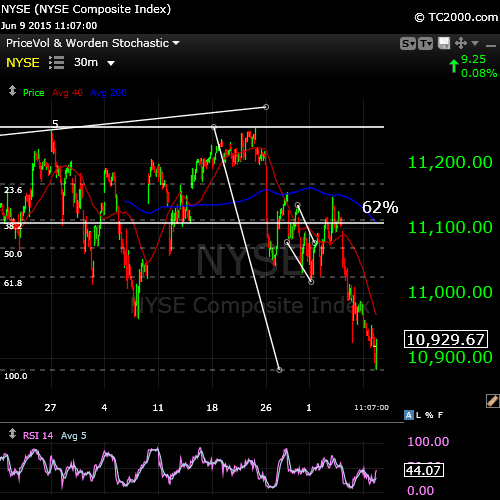Click the save chart floppy disk icon
The width and height of the screenshot is (500, 500).
(x=444, y=43)
